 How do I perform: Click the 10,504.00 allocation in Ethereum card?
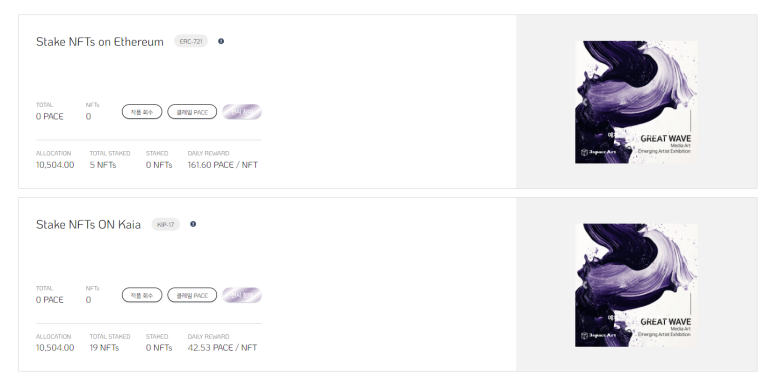[x=55, y=165]
